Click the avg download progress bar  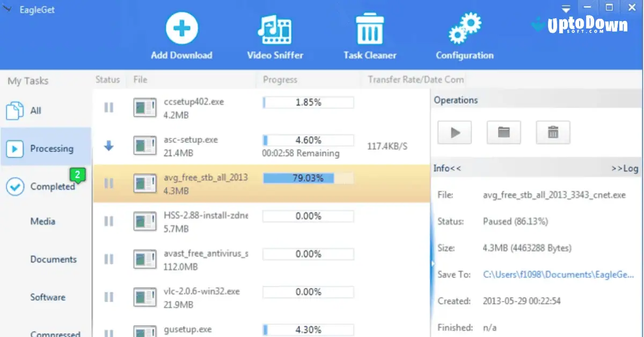pos(308,178)
